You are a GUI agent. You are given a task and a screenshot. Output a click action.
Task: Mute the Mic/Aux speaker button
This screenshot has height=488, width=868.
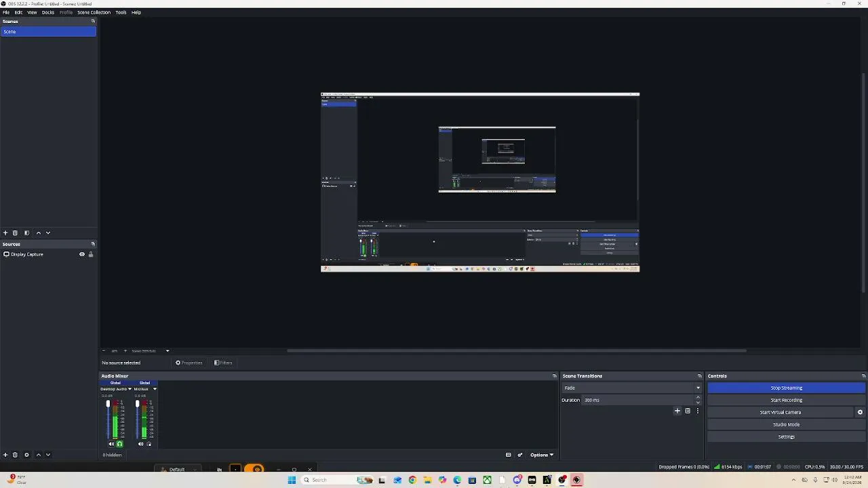pyautogui.click(x=141, y=444)
